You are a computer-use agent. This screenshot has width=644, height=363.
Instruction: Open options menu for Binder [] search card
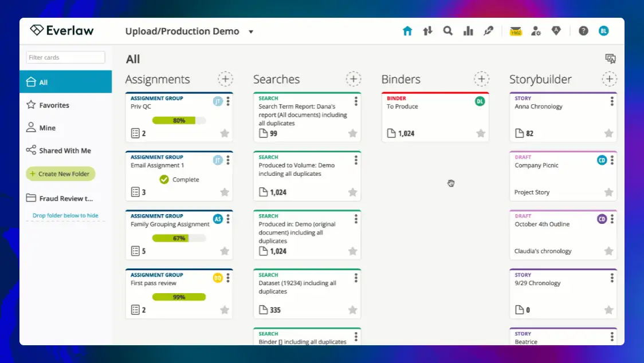click(356, 337)
